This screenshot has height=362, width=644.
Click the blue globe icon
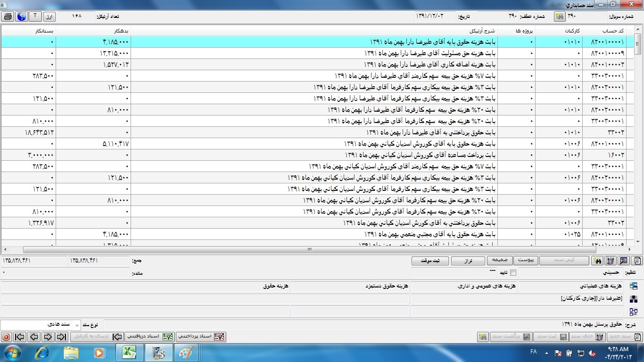21,16
